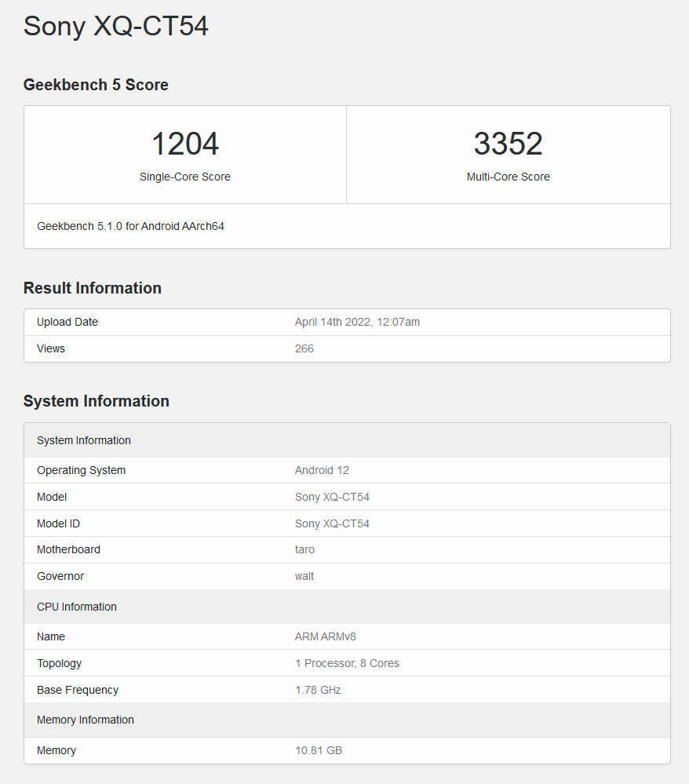
Task: Click the Governor label
Action: click(60, 576)
